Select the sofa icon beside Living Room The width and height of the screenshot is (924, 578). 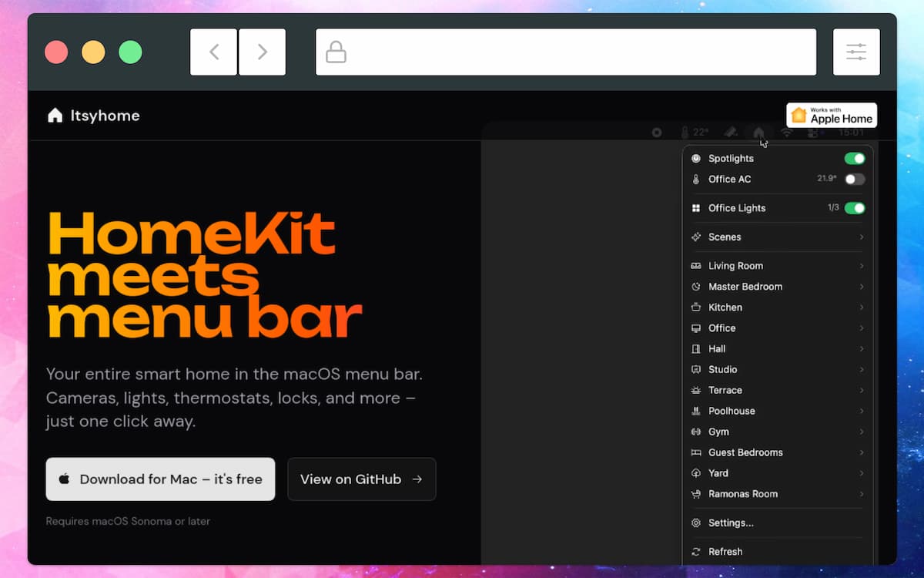[x=696, y=265]
